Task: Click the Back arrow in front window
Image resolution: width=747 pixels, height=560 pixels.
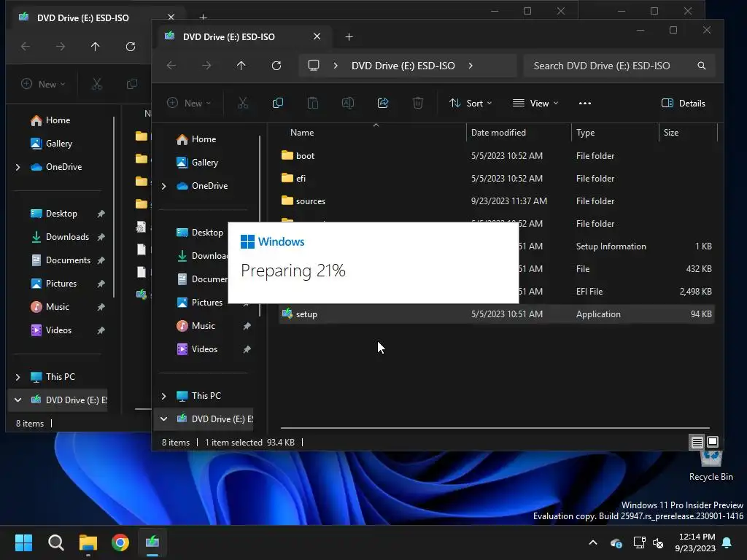Action: pos(171,66)
